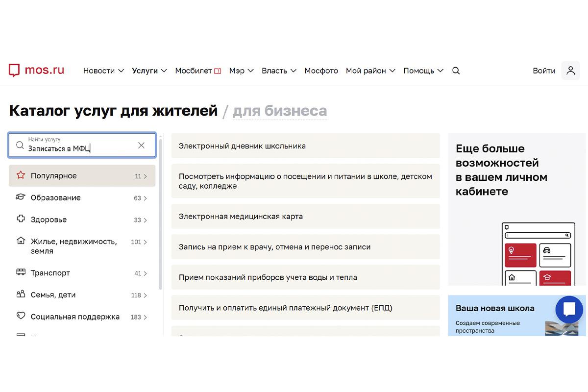Click the mos.ru logo

click(x=36, y=70)
